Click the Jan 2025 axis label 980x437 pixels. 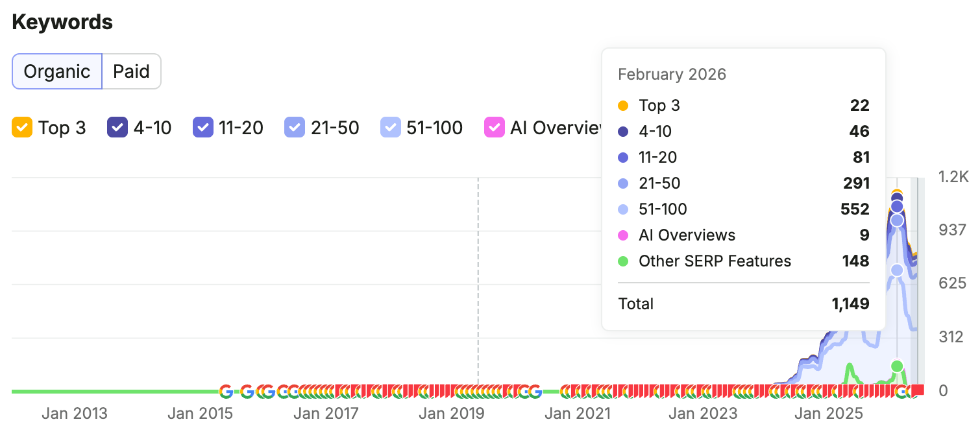pos(829,414)
